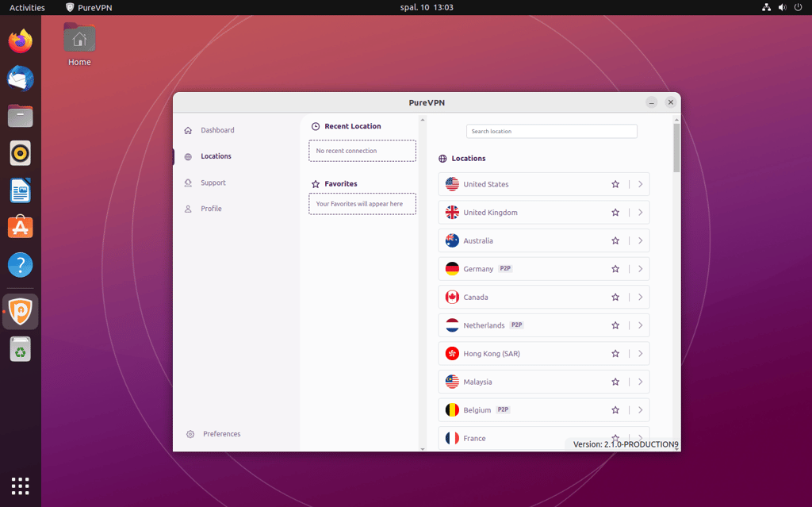Viewport: 812px width, 507px height.
Task: Connect to Canada location
Action: coord(544,297)
